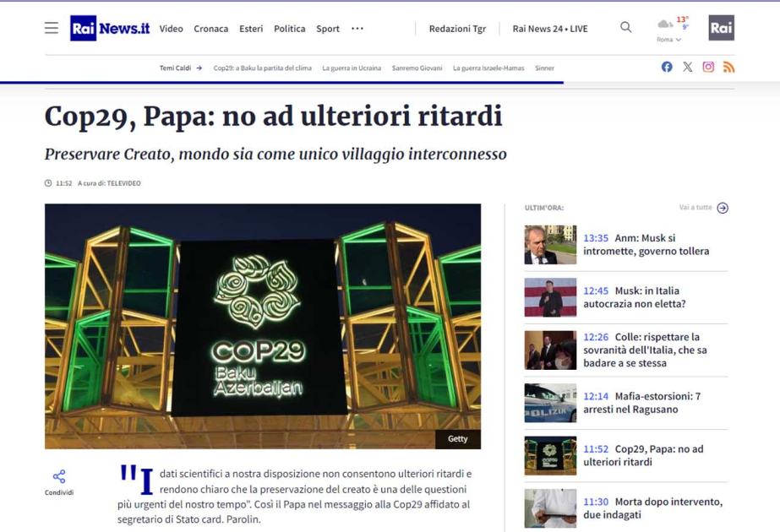
Task: Open 11:30 Morta dopo intervento headline
Action: 652,508
